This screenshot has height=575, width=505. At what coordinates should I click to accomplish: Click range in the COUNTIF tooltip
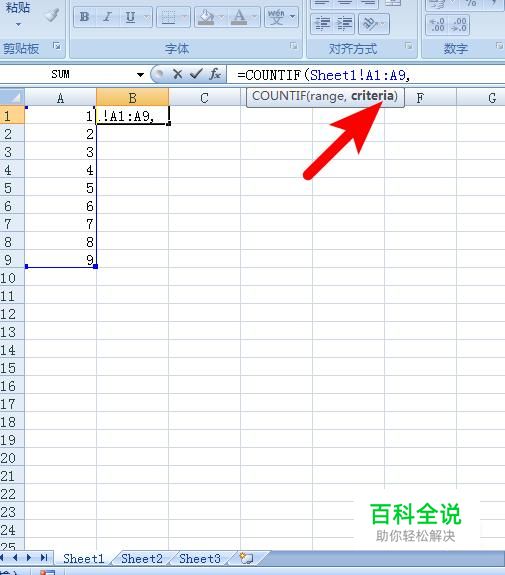point(326,97)
